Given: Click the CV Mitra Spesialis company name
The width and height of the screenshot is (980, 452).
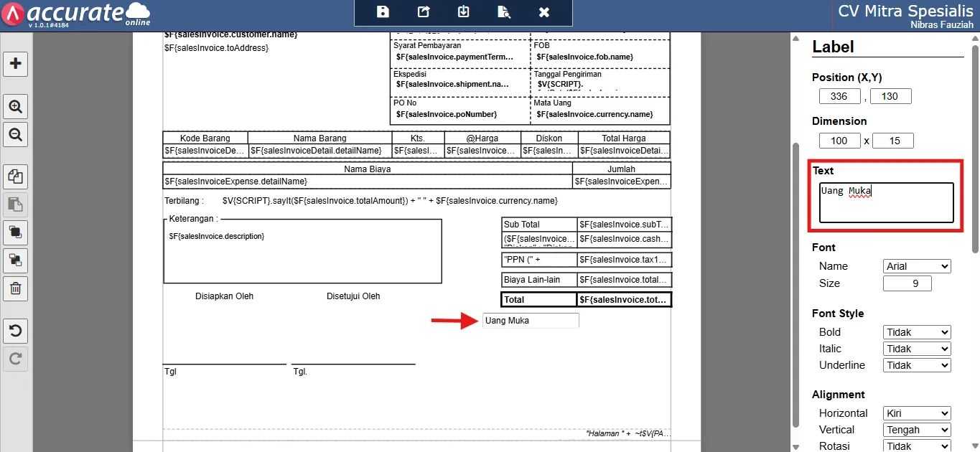Looking at the screenshot, I should click(905, 11).
